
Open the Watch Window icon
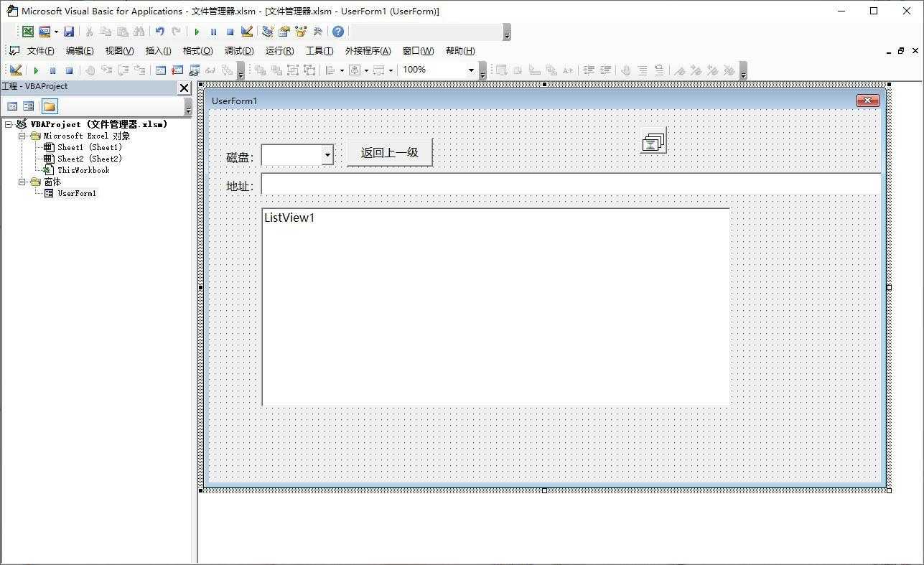pos(194,70)
